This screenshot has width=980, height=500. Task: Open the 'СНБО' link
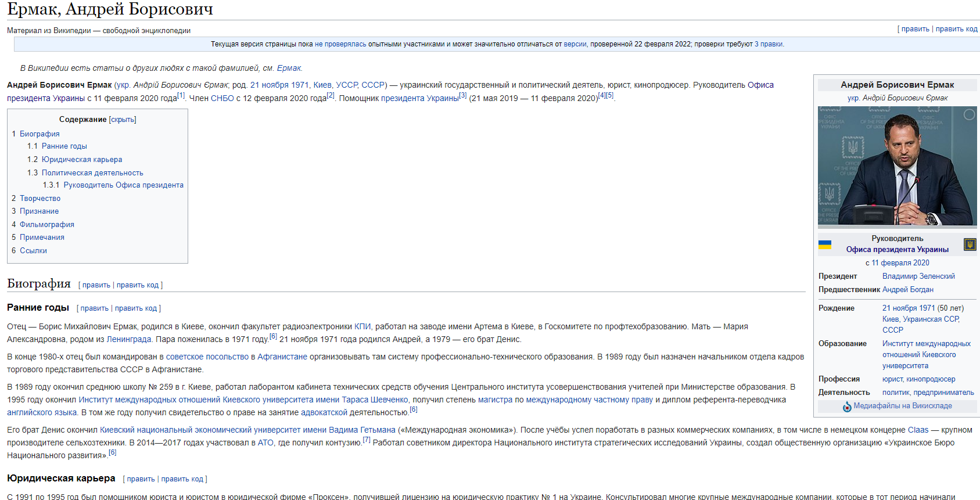[x=222, y=99]
